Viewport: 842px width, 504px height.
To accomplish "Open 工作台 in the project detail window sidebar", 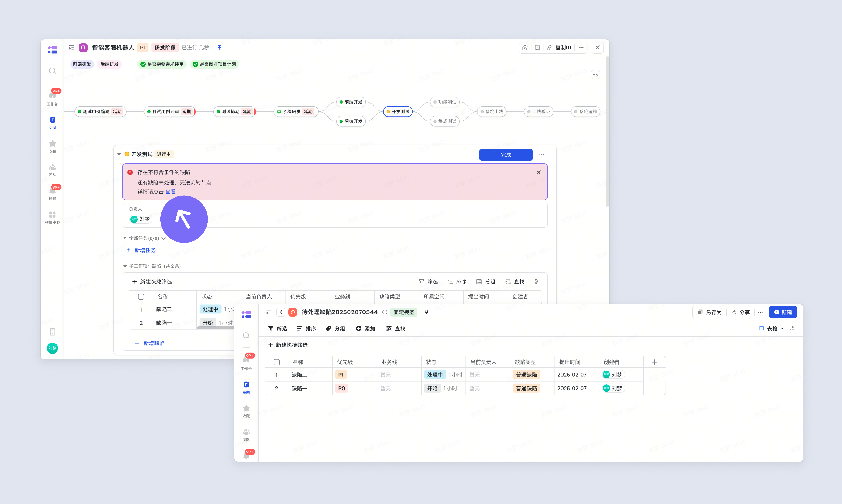I will point(52,98).
